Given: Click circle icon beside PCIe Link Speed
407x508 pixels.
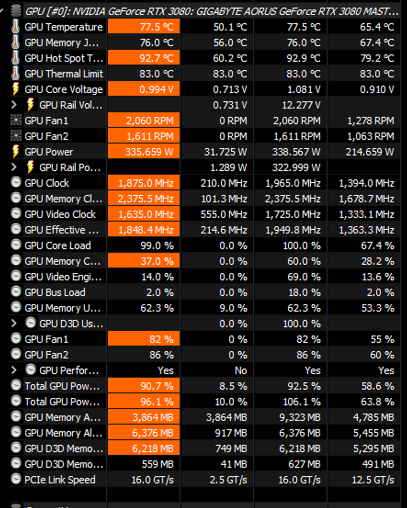Looking at the screenshot, I should (x=16, y=479).
